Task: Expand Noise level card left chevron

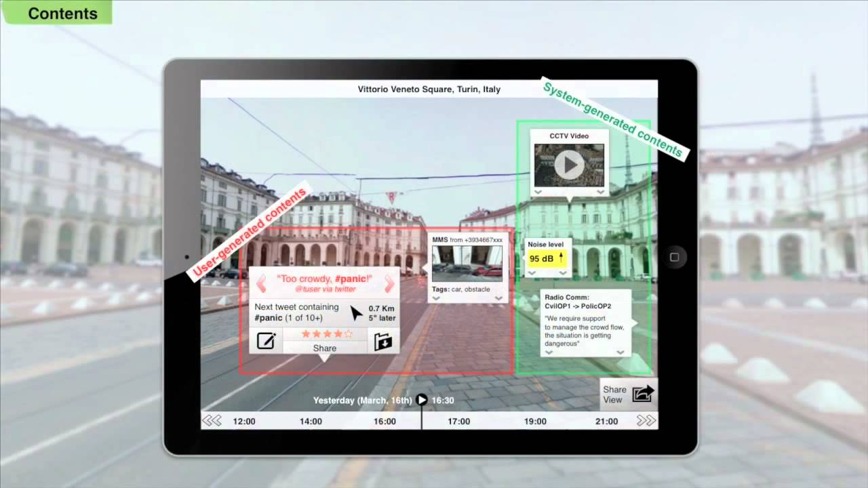Action: (x=532, y=272)
